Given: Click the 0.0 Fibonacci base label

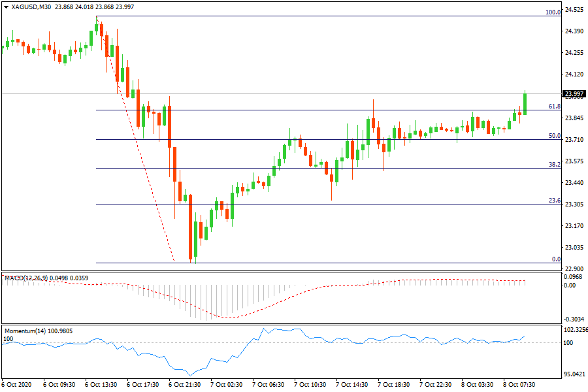Looking at the screenshot, I should tap(556, 259).
